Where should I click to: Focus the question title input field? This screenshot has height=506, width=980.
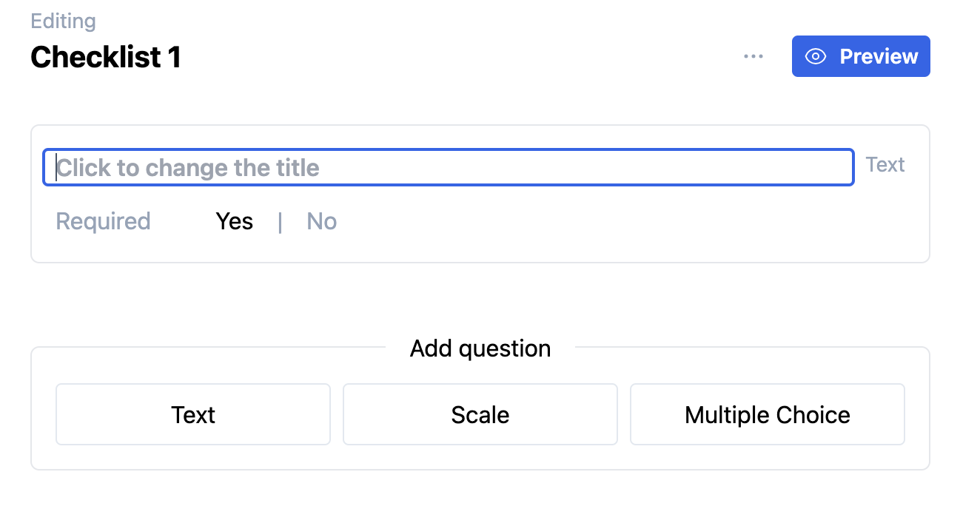tap(449, 167)
